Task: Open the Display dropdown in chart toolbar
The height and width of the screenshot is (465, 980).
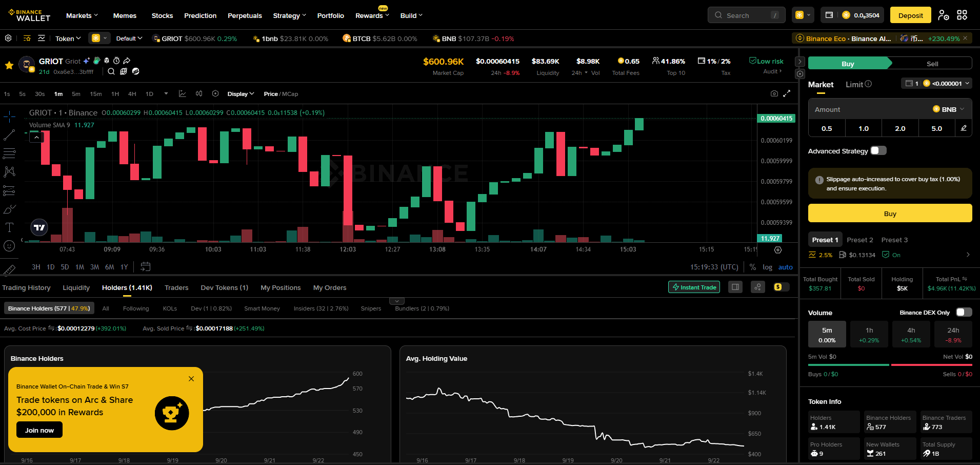Action: point(241,94)
